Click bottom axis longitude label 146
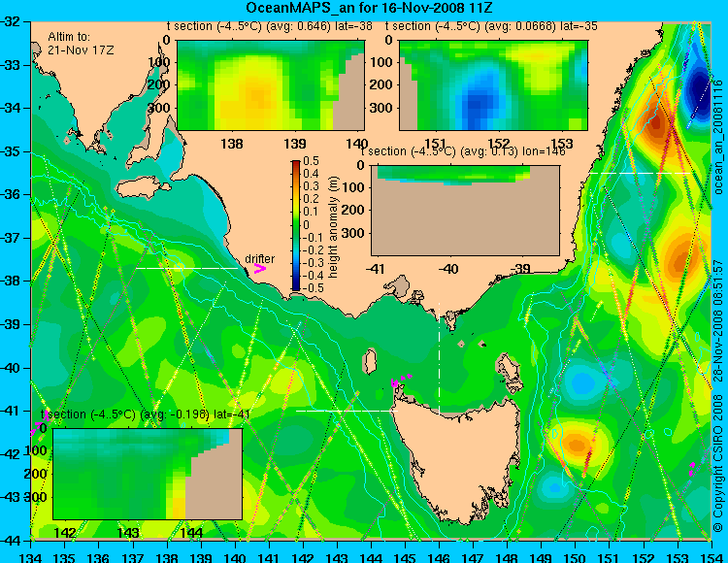 pos(439,557)
